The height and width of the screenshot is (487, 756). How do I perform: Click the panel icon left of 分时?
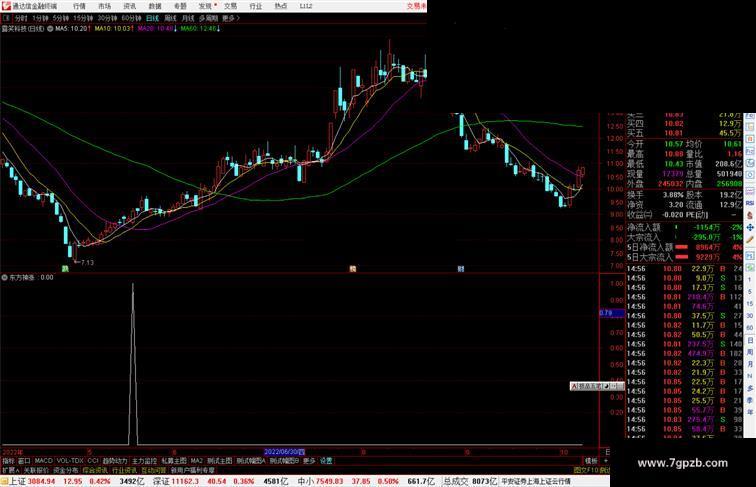(x=6, y=18)
